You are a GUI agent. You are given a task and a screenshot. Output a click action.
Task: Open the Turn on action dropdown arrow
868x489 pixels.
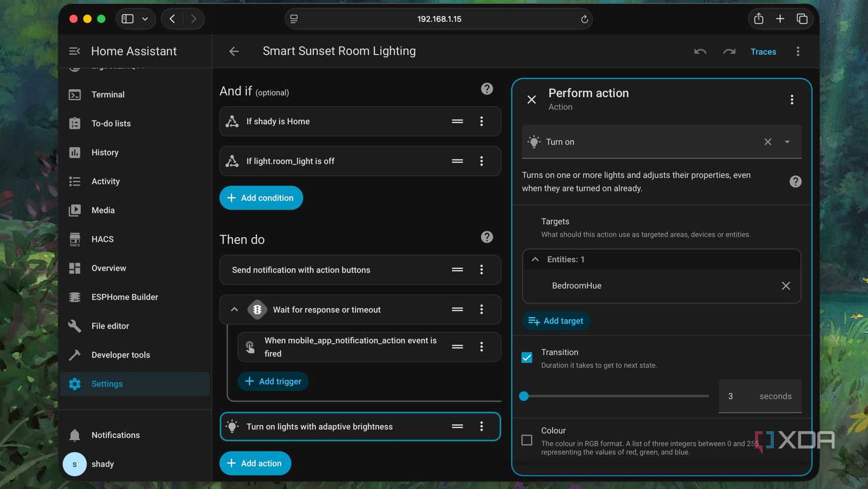[788, 142]
